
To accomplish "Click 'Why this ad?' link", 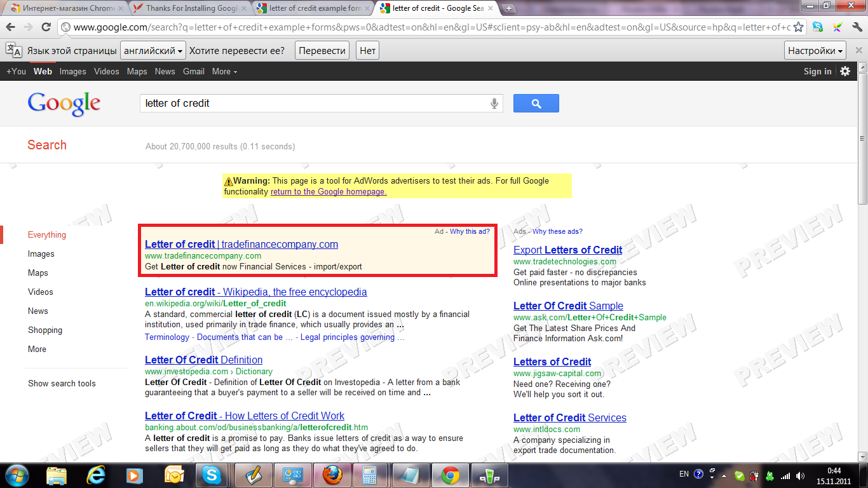I will 470,231.
